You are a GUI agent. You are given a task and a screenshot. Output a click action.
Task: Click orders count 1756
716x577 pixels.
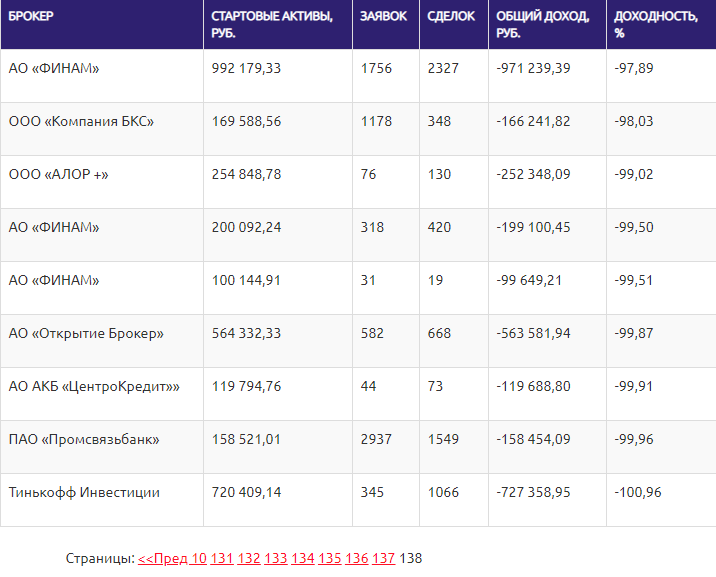376,68
